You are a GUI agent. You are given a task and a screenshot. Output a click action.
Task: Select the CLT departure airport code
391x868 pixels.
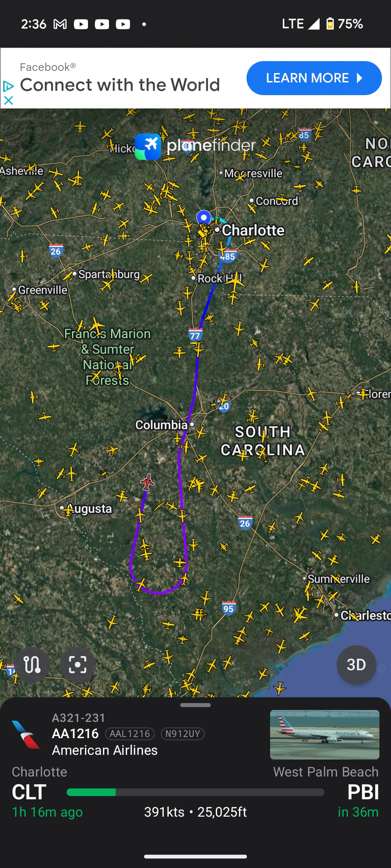pos(29,792)
